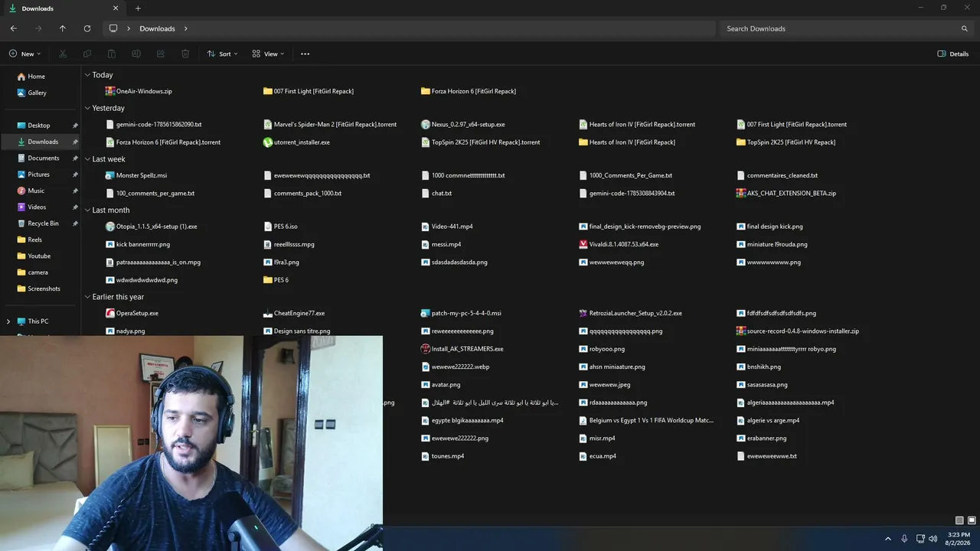Open the taskbar clock showing 3:23 PM
This screenshot has width=980, height=551.
(x=959, y=539)
